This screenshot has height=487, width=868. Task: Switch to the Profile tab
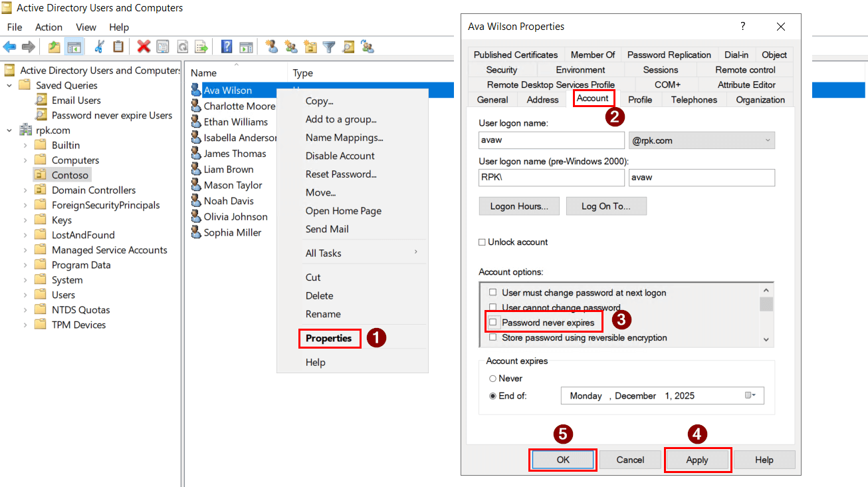[640, 99]
